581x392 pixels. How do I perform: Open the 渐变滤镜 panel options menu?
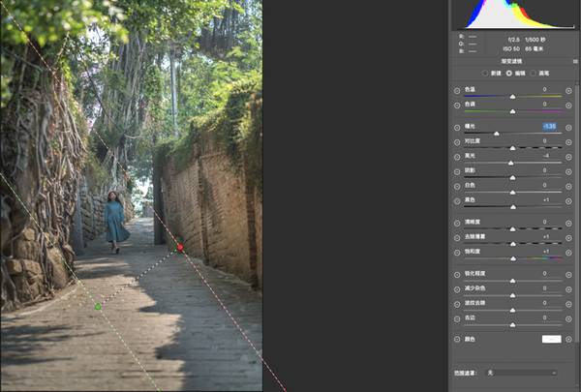575,59
